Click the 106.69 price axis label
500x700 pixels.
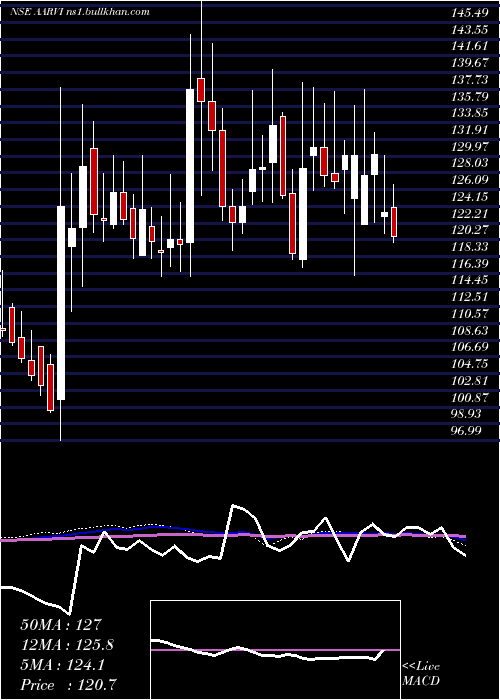click(469, 347)
